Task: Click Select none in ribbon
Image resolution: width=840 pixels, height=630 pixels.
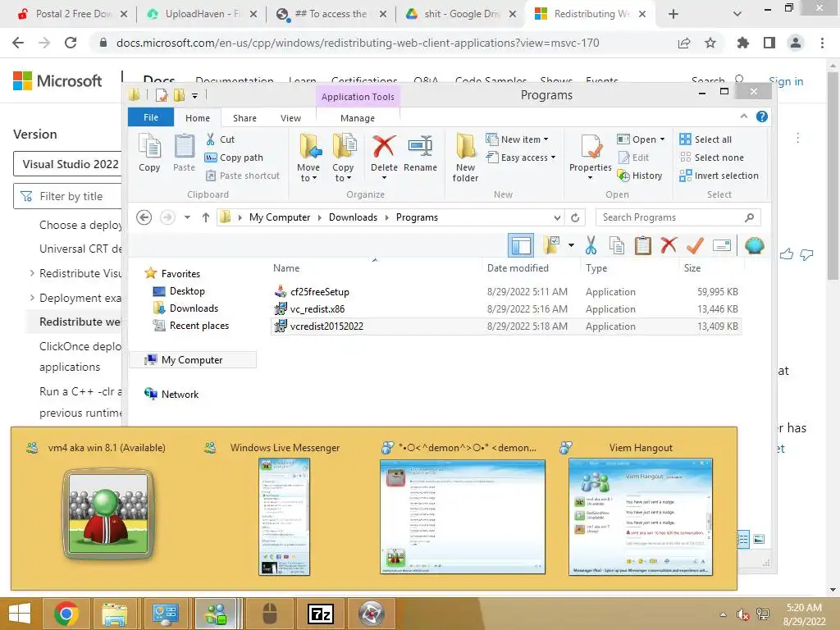Action: tap(711, 157)
